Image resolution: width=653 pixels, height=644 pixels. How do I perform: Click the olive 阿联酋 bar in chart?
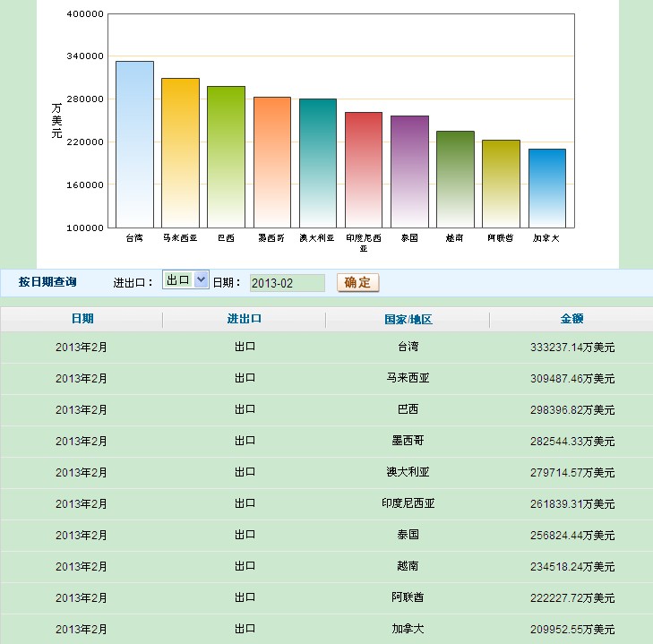pyautogui.click(x=501, y=184)
